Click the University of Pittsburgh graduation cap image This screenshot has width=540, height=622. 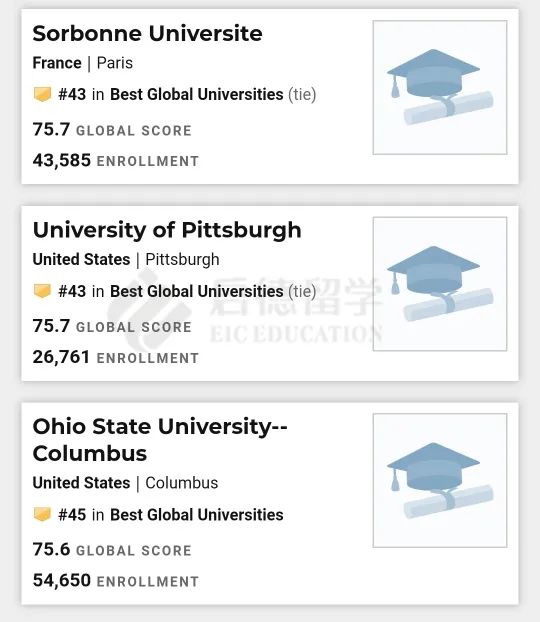coord(440,284)
